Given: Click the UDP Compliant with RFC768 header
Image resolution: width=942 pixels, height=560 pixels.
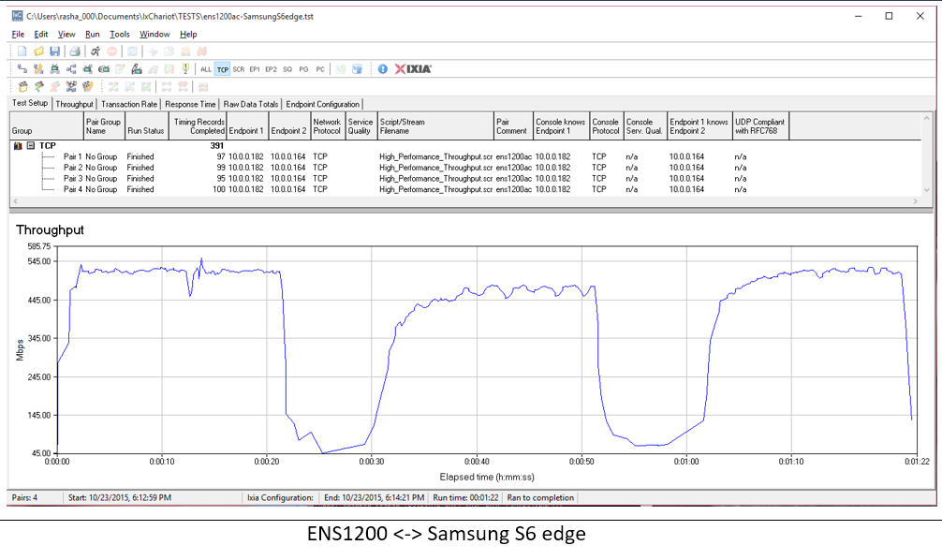Looking at the screenshot, I should point(760,126).
